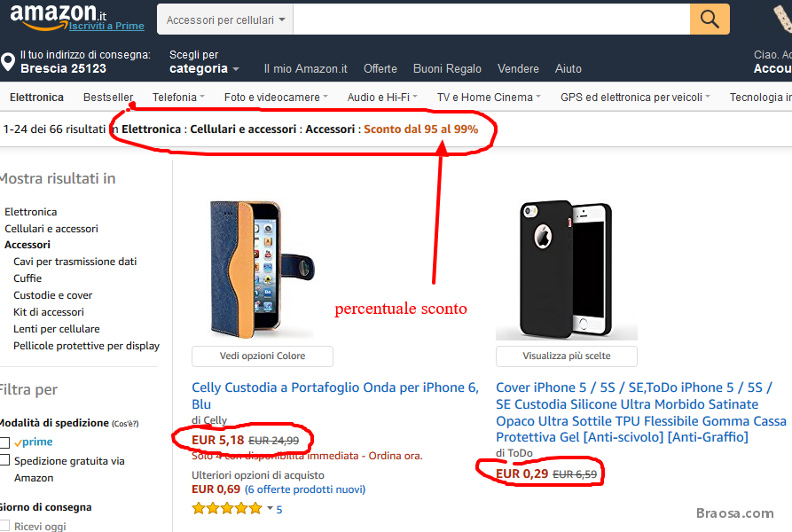Viewport: 792px width, 532px height.
Task: Check the Spedizione gratuita via Amazon box
Action: coord(5,460)
